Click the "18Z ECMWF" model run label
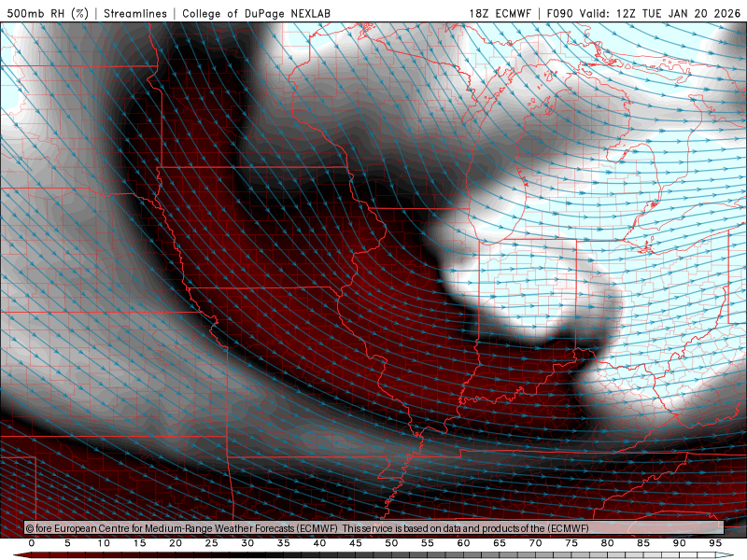Viewport: 747px width, 560px height. tap(500, 13)
